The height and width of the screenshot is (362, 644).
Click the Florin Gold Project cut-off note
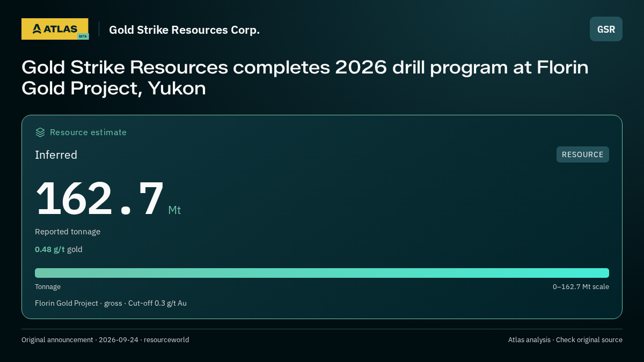pyautogui.click(x=111, y=304)
